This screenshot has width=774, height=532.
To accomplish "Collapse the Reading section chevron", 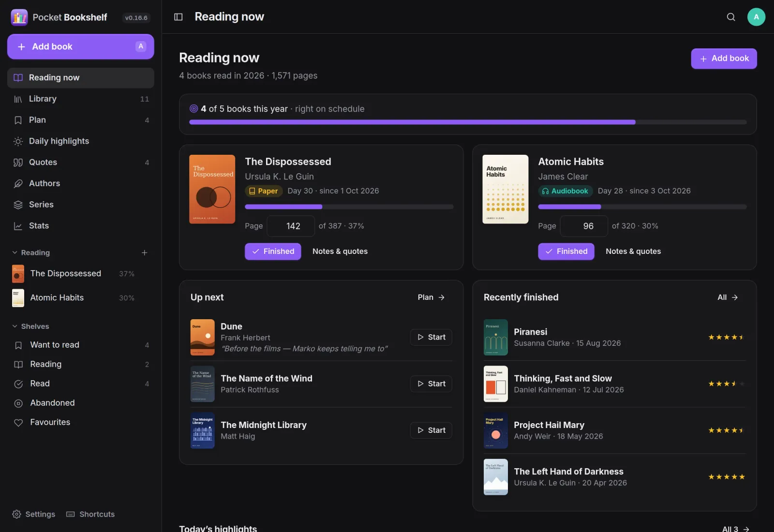I will (15, 252).
